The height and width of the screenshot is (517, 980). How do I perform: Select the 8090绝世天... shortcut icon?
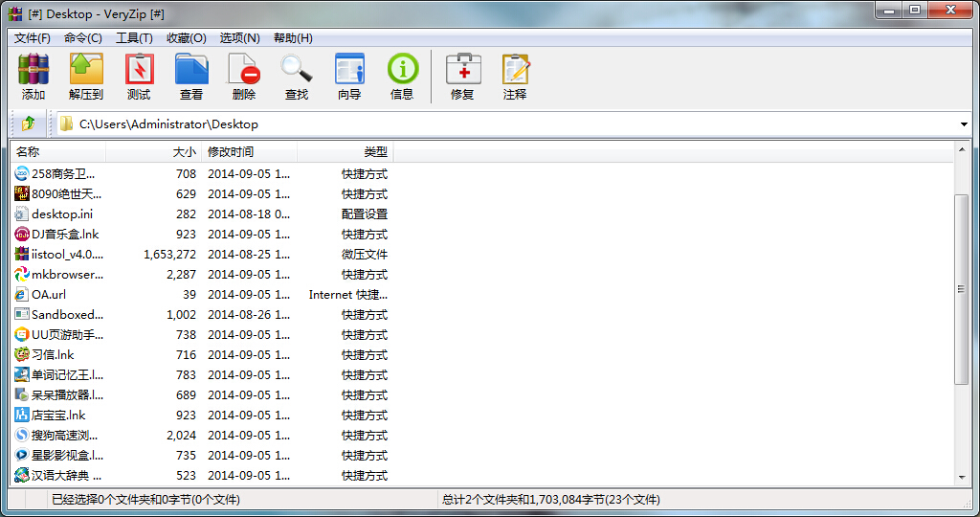pyautogui.click(x=22, y=193)
